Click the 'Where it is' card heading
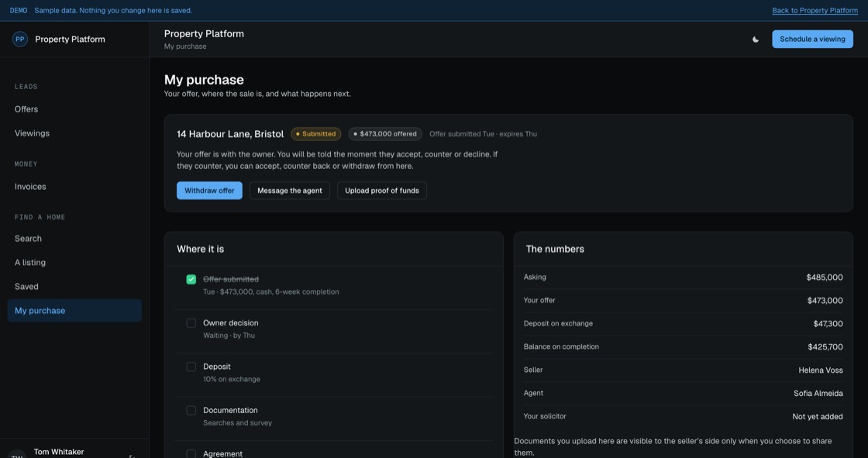The width and height of the screenshot is (868, 458). tap(201, 250)
